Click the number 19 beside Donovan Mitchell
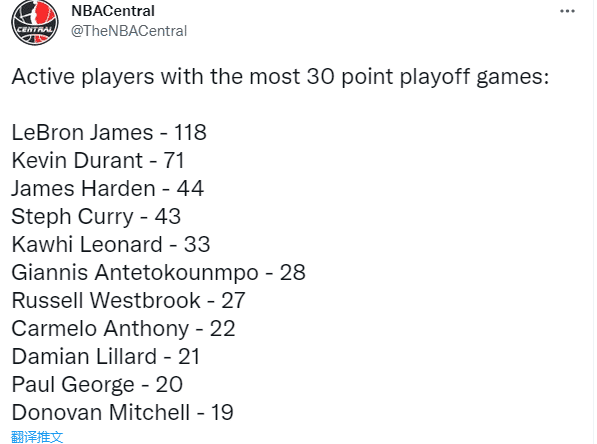 [x=222, y=413]
